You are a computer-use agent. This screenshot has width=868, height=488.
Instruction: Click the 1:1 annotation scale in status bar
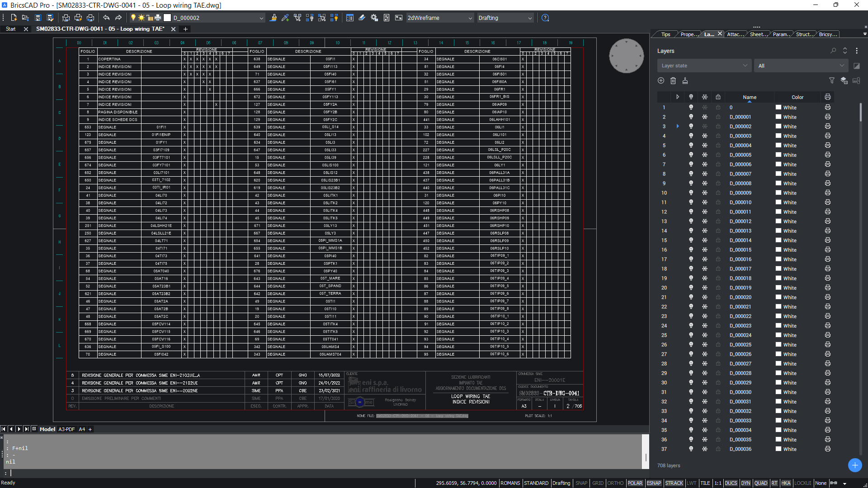[x=717, y=483]
